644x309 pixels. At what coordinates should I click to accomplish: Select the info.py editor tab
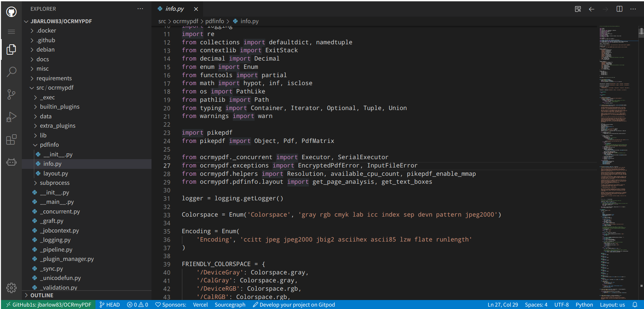(175, 9)
